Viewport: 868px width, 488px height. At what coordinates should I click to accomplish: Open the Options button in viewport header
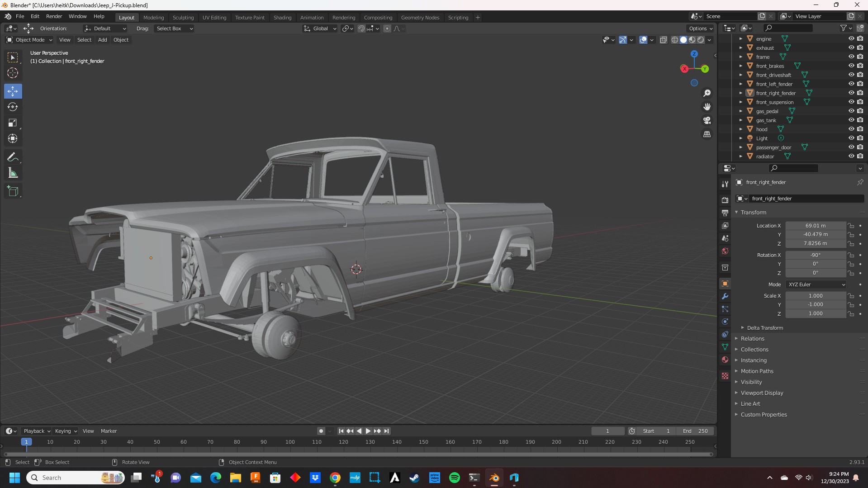tap(701, 28)
